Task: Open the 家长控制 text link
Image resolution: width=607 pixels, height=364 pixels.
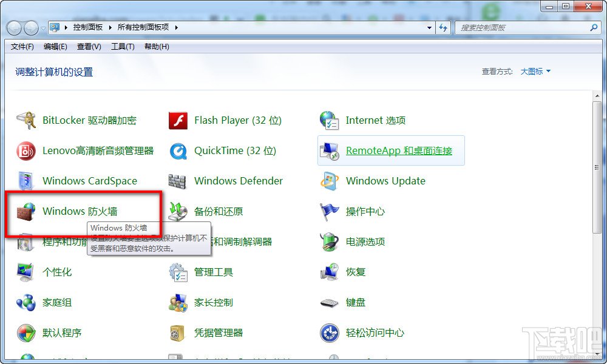Action: pos(213,302)
